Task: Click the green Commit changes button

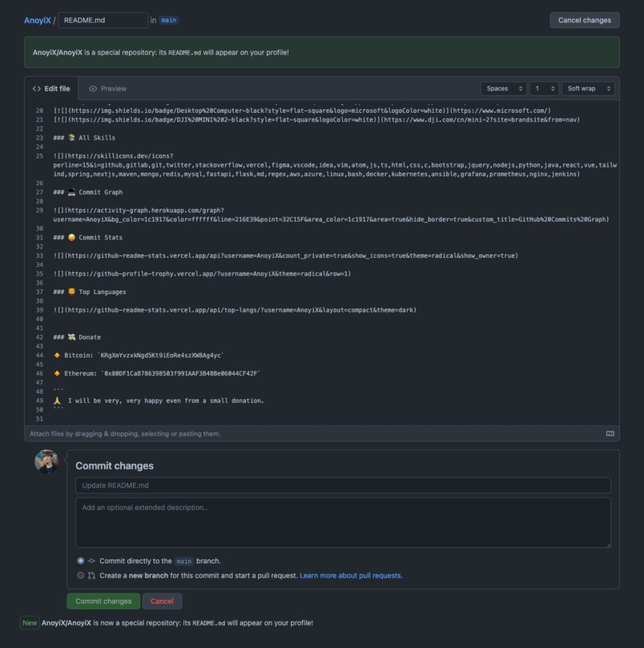Action: (103, 601)
